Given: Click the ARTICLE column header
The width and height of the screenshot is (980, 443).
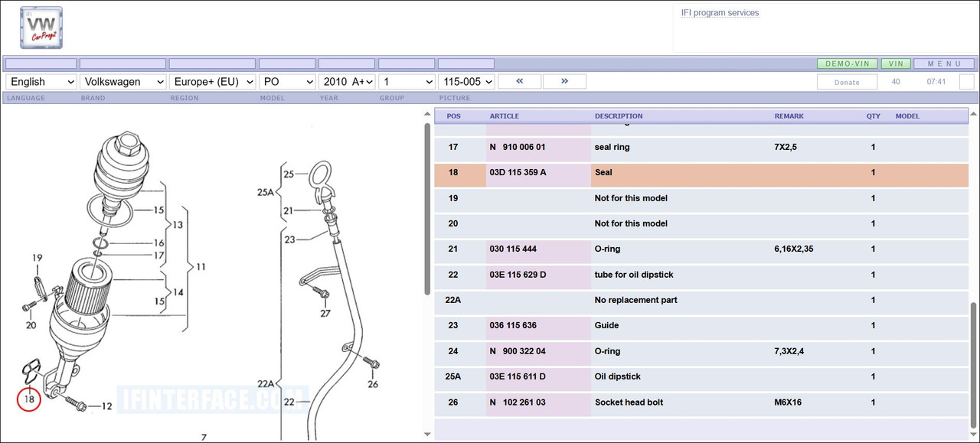Looking at the screenshot, I should 505,116.
